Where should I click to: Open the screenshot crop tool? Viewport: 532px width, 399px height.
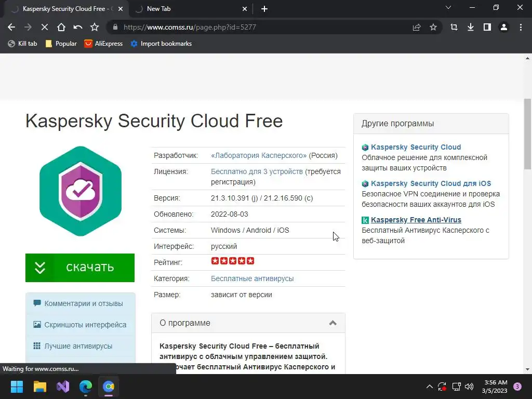454,27
